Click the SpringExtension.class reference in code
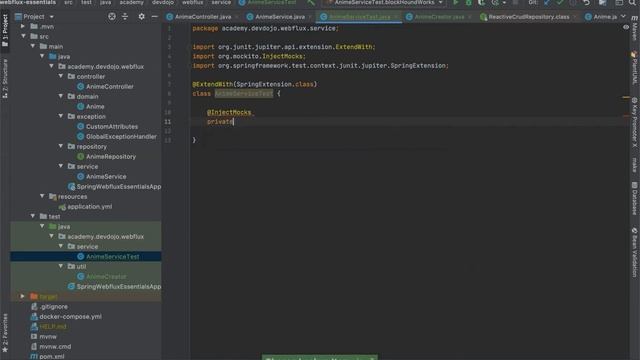Image resolution: width=640 pixels, height=360 pixels. 275,84
